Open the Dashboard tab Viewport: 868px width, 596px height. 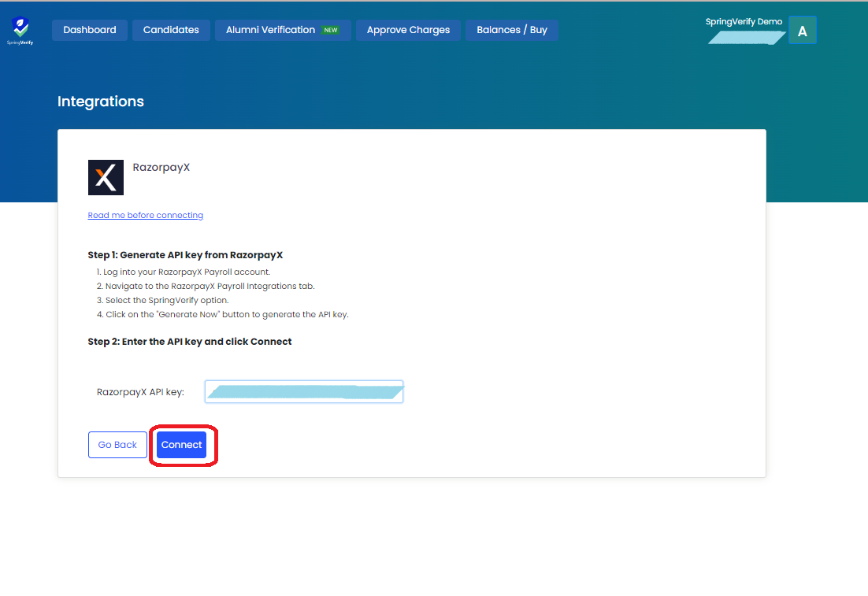(x=90, y=30)
